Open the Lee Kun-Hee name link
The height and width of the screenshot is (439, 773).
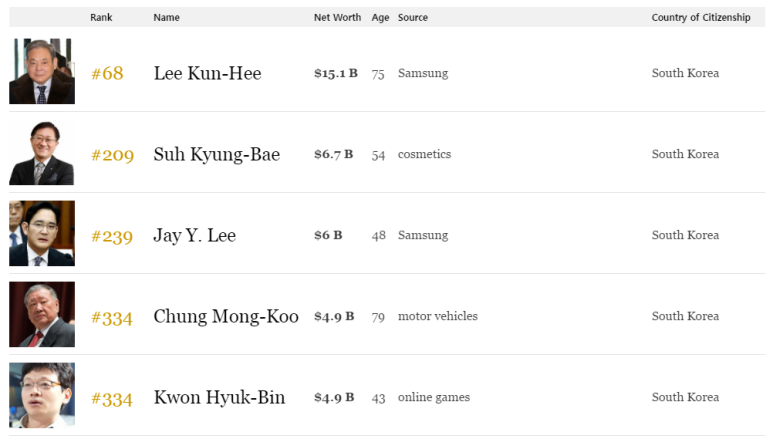pos(207,73)
